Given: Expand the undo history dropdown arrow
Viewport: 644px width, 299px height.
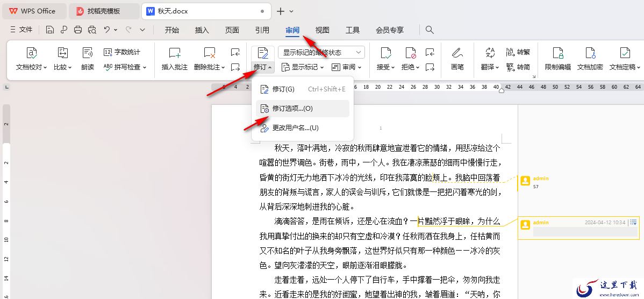Looking at the screenshot, I should (x=116, y=30).
